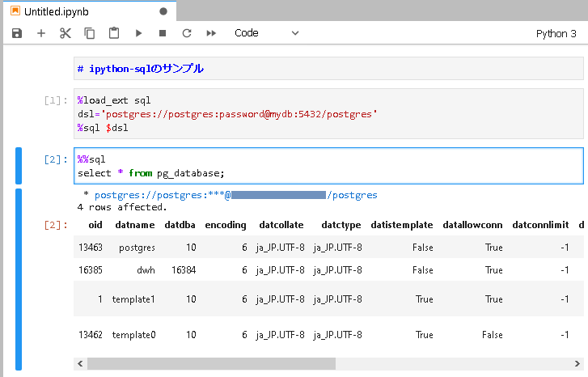Click oid value 13463
The height and width of the screenshot is (377, 588).
coord(91,248)
